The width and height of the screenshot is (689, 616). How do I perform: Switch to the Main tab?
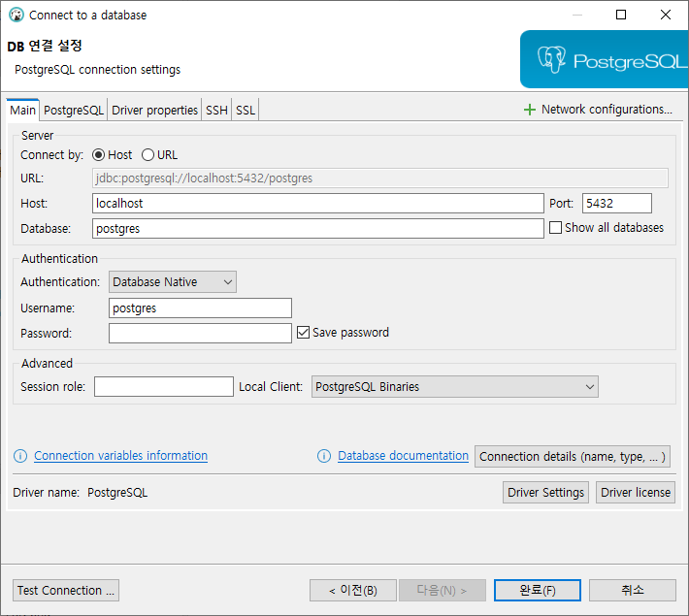pos(23,110)
